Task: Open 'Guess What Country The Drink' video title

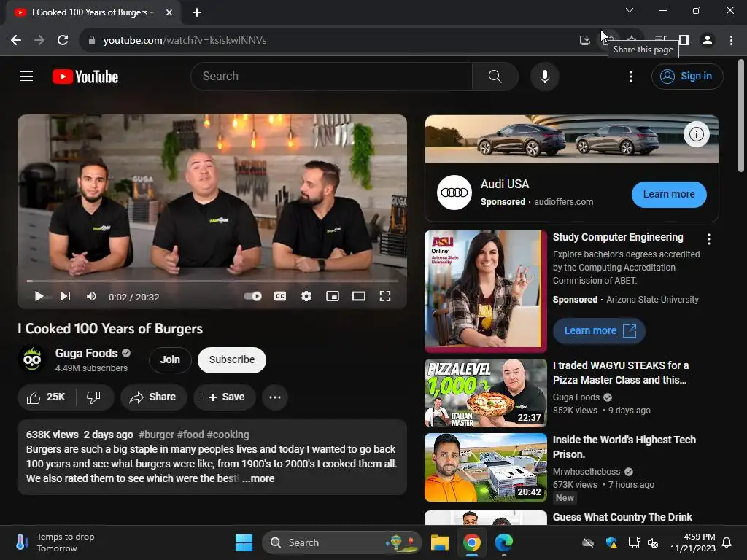Action: click(x=622, y=517)
